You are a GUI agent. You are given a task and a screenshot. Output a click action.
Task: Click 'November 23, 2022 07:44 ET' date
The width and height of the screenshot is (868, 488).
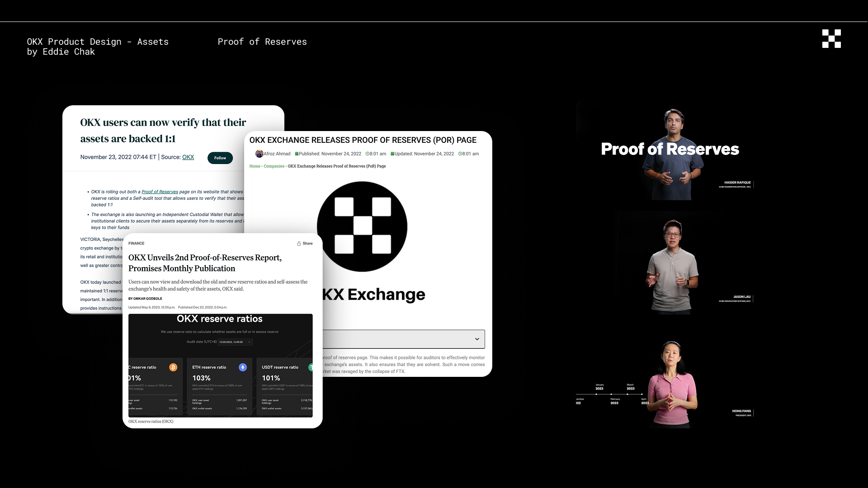(118, 157)
